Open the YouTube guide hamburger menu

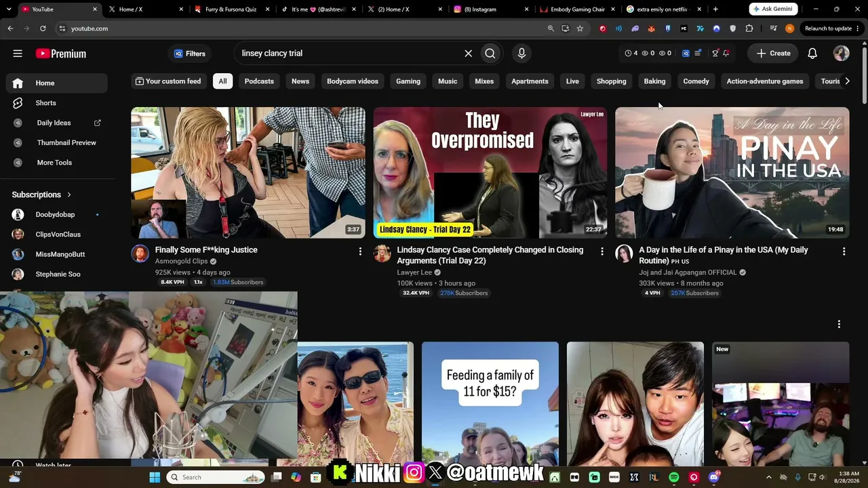tap(18, 54)
